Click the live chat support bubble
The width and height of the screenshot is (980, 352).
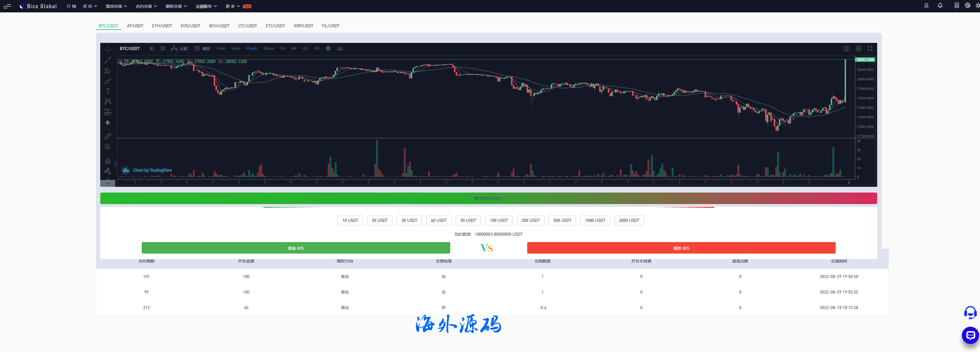click(970, 335)
